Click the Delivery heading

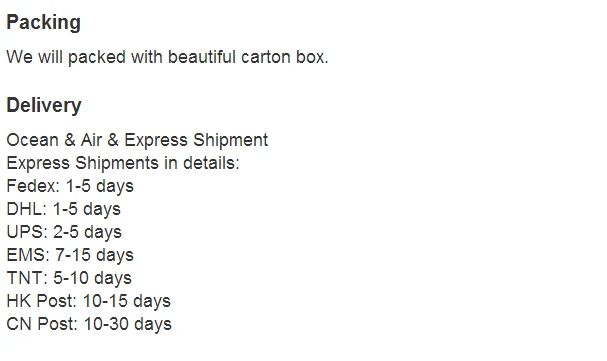[x=44, y=105]
